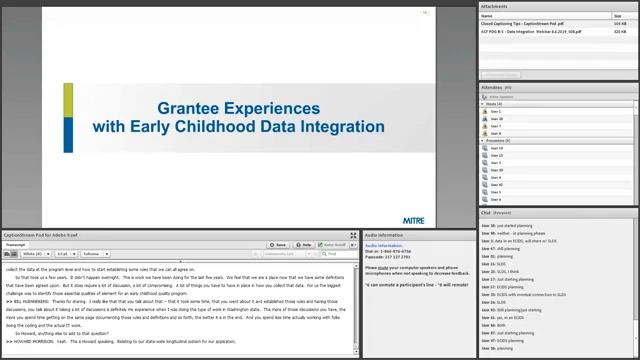This screenshot has height=360, width=640.
Task: Click the presenter icon next to User 39
Action: (485, 170)
